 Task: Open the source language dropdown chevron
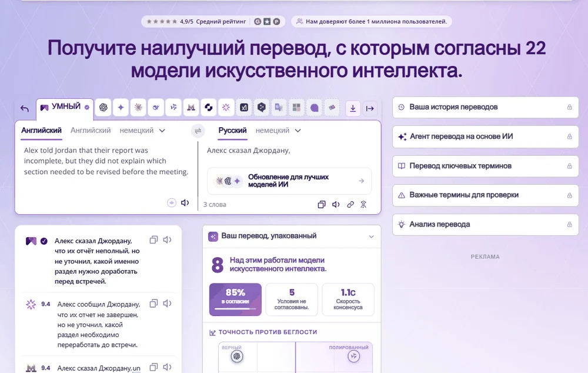tap(162, 131)
